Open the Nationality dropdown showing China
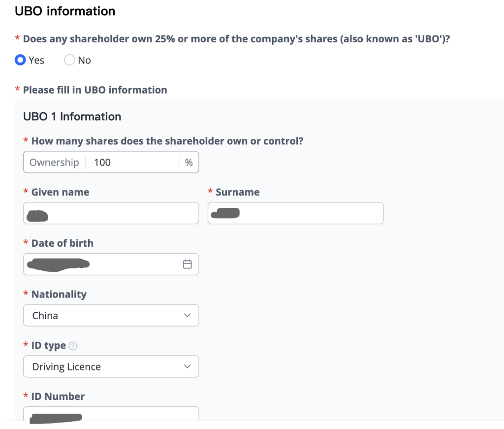504x429 pixels. (111, 315)
